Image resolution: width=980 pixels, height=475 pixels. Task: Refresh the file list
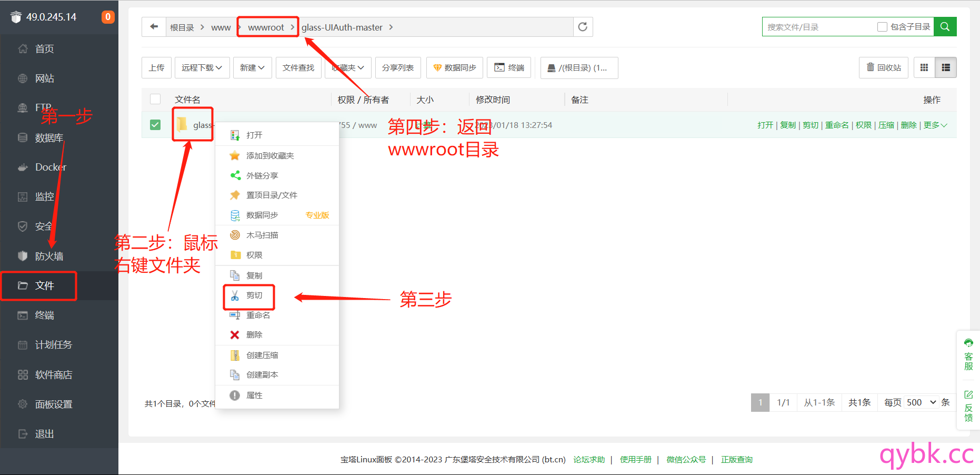coord(583,27)
